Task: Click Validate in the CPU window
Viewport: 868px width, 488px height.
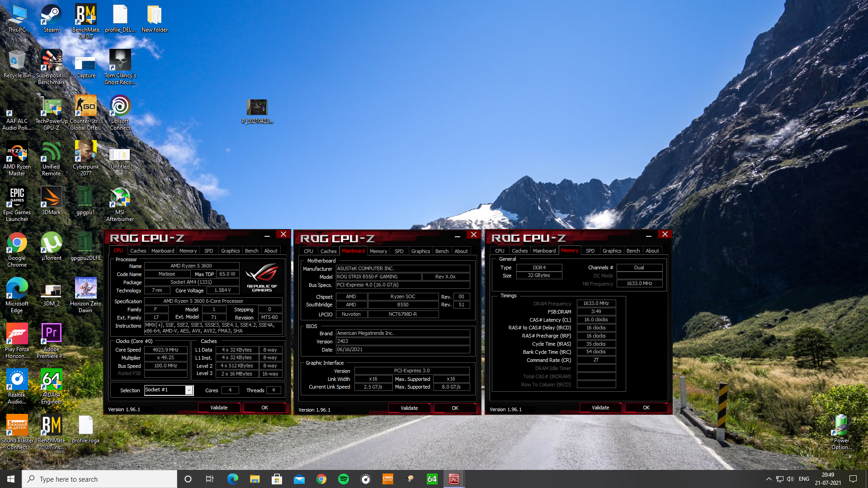Action: (219, 408)
